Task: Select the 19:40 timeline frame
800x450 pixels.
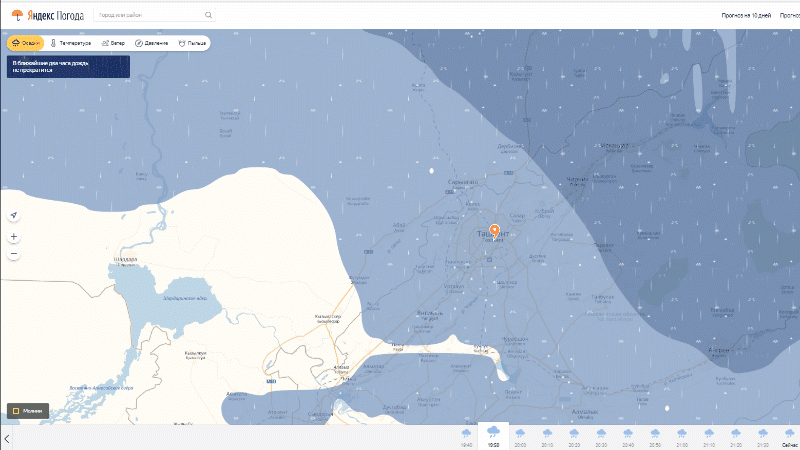Action: [x=466, y=438]
